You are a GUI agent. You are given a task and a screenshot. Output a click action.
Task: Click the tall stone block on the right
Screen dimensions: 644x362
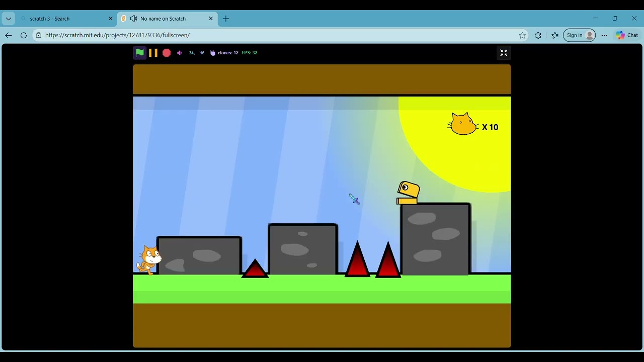point(436,239)
